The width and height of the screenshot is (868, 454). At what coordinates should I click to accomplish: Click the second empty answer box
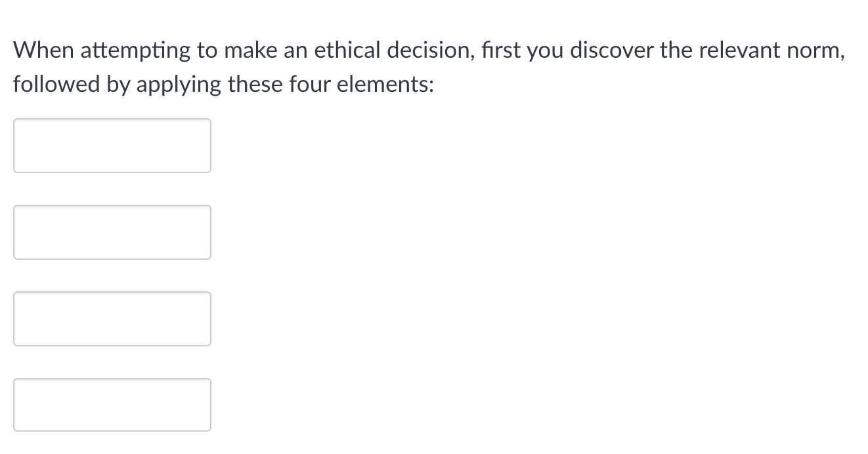point(112,232)
